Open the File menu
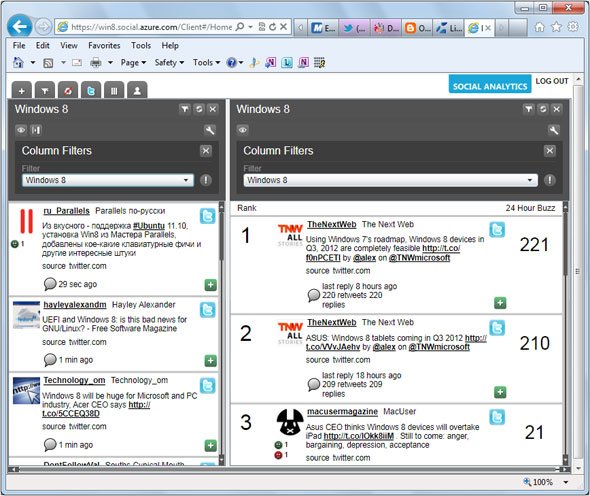Viewport: 590px width, 496px height. click(19, 46)
